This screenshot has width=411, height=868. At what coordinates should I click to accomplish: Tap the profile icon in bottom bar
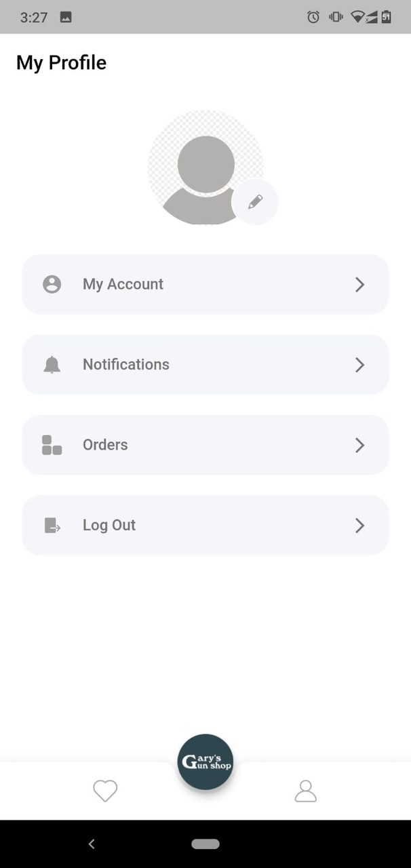306,791
